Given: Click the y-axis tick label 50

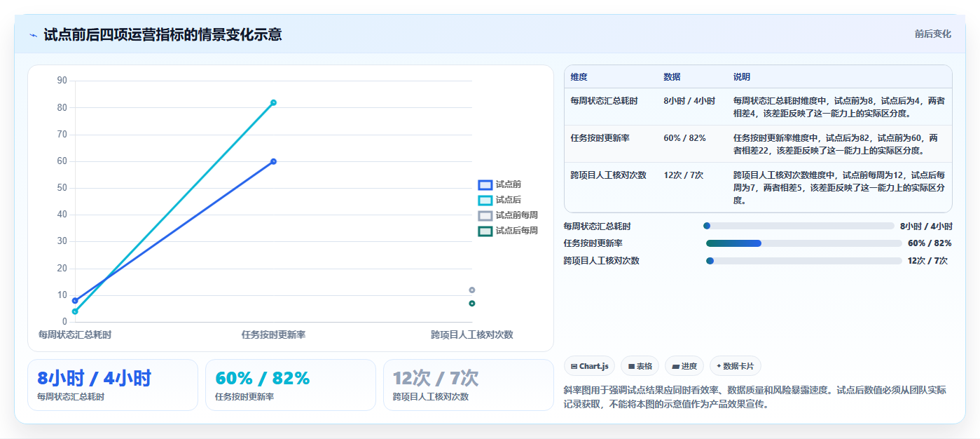Looking at the screenshot, I should tap(62, 188).
